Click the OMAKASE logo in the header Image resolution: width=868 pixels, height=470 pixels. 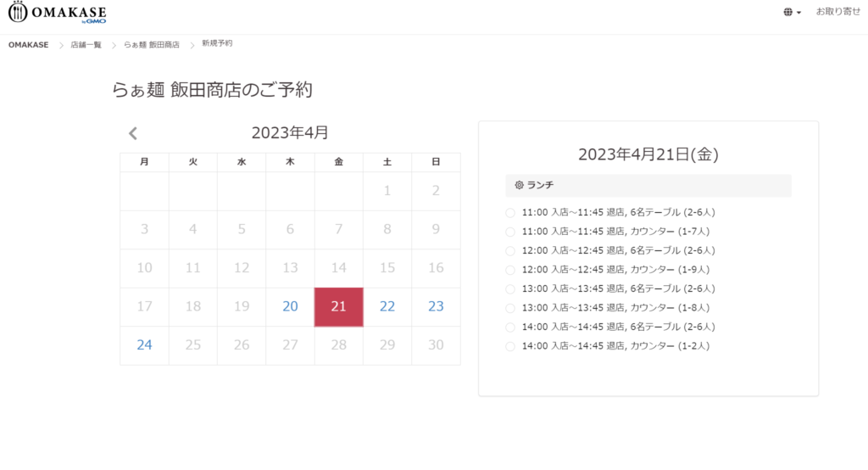[x=58, y=13]
